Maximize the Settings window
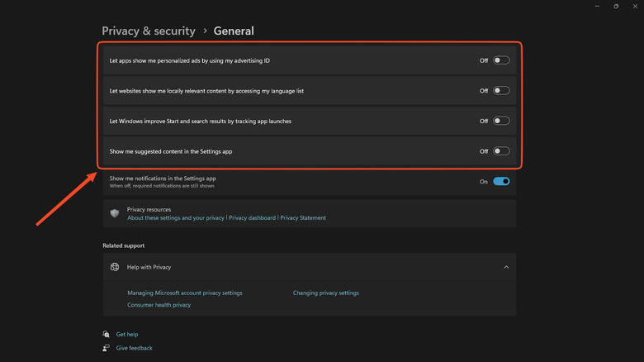The width and height of the screenshot is (644, 362). (616, 6)
